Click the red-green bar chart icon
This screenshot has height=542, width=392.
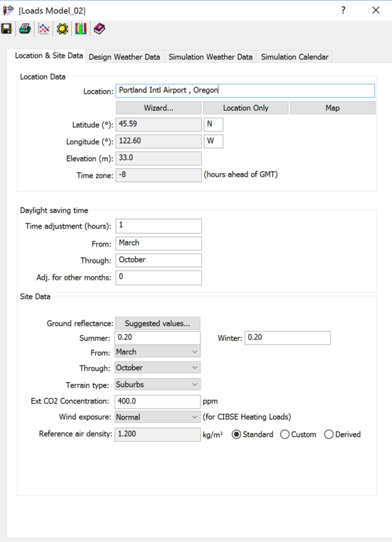point(81,28)
